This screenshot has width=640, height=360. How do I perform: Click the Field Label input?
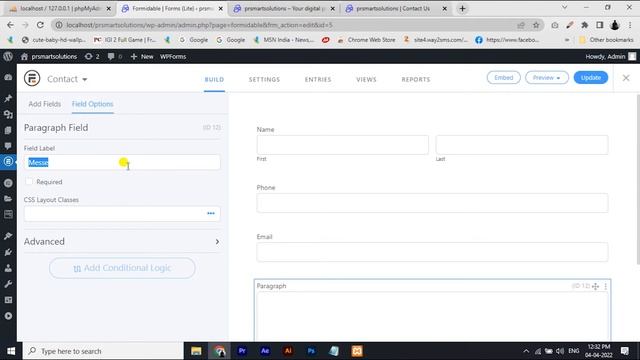pyautogui.click(x=122, y=162)
